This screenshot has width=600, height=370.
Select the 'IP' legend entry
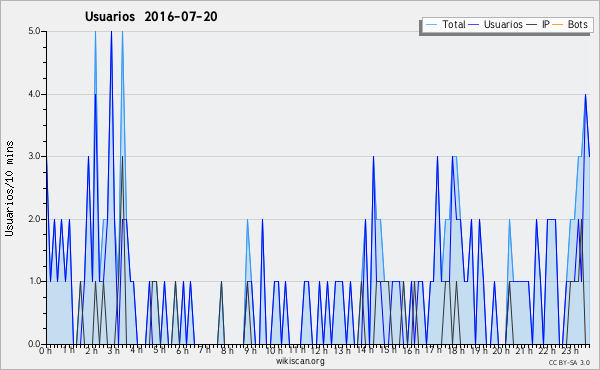pos(546,24)
